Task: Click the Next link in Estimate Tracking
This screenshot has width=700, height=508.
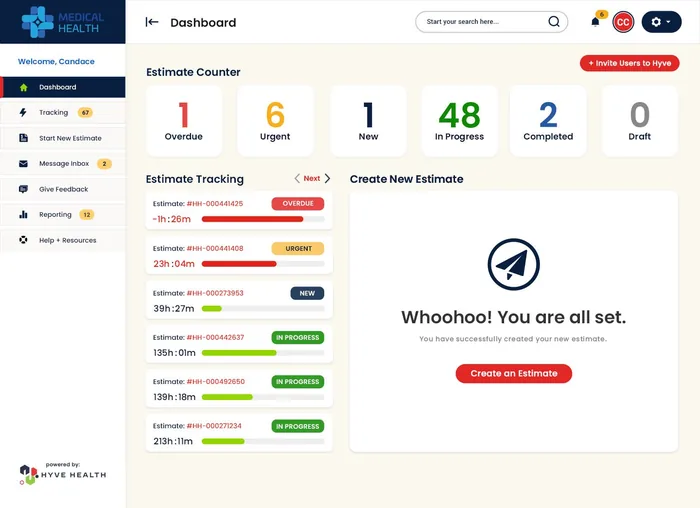Action: click(312, 179)
